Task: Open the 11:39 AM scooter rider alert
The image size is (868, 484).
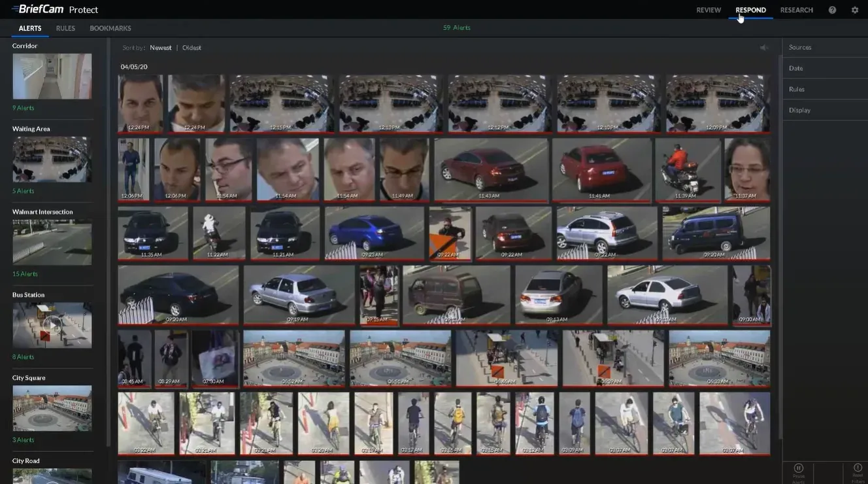Action: coord(688,169)
